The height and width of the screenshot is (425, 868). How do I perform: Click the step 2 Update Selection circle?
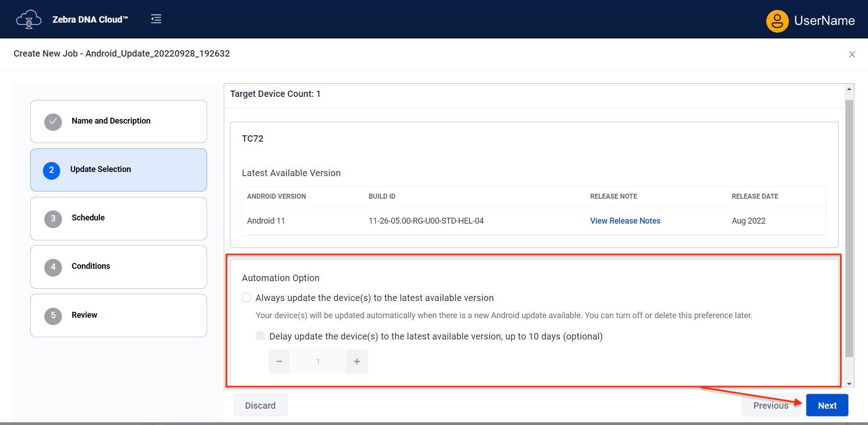tap(52, 170)
